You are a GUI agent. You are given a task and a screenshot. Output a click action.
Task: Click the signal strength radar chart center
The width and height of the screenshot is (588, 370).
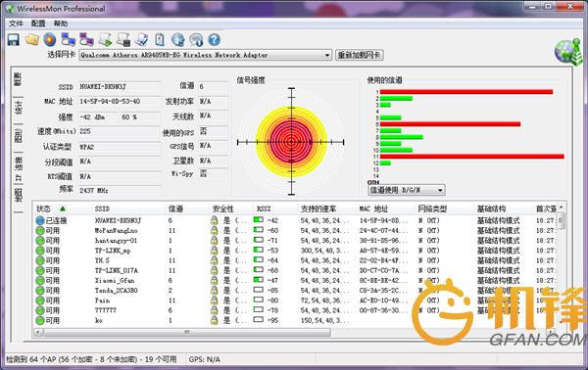(291, 142)
